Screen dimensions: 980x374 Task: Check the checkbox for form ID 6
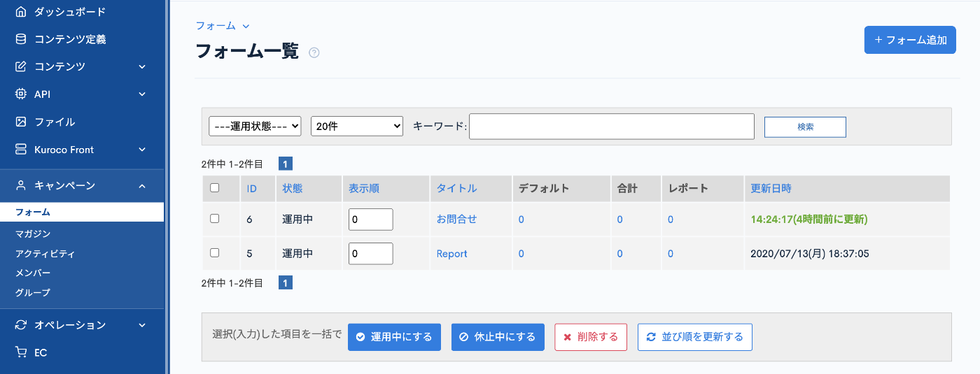215,218
